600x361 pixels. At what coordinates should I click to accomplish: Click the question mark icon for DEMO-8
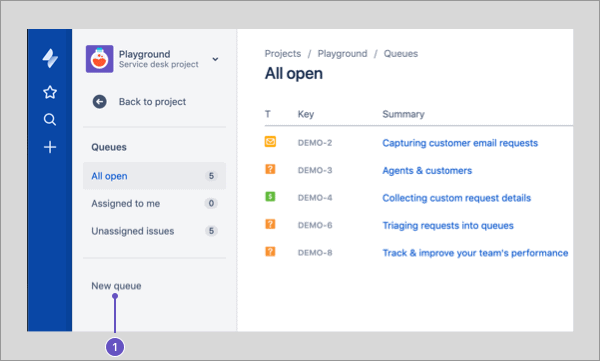pyautogui.click(x=270, y=252)
